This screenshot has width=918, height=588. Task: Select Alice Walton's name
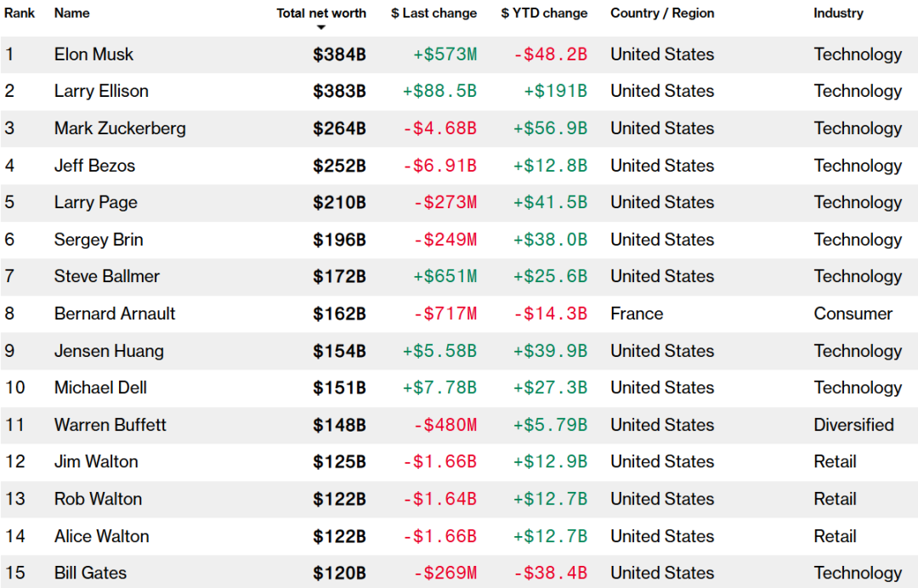pos(101,536)
